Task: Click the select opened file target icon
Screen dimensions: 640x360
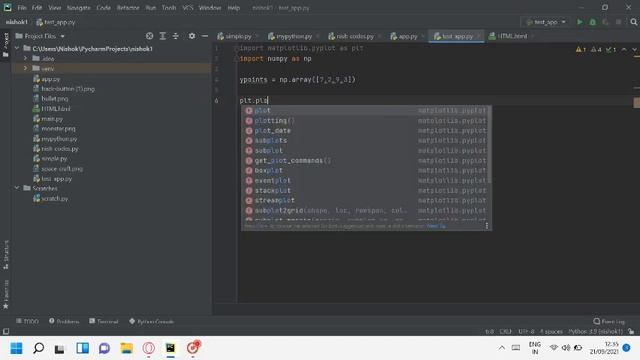Action: [x=149, y=36]
